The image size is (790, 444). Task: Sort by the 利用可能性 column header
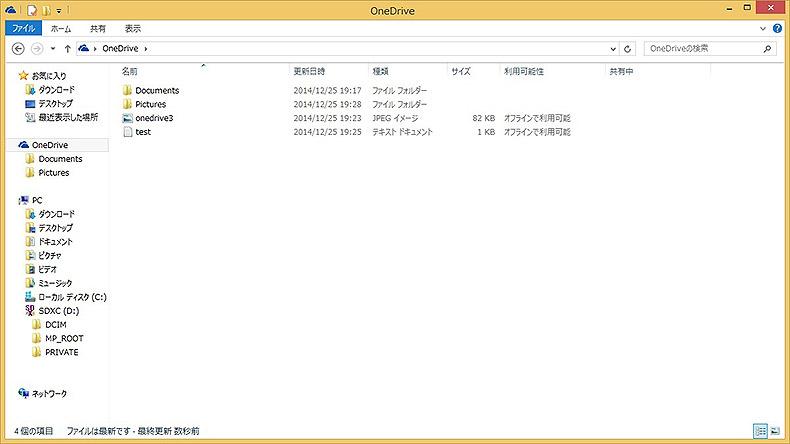tap(524, 72)
